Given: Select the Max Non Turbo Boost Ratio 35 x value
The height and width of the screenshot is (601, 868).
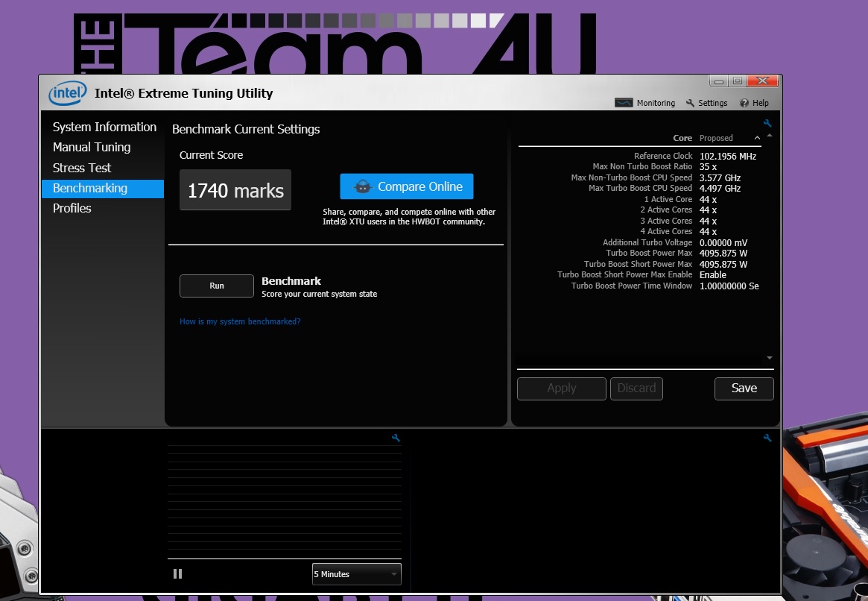Looking at the screenshot, I should click(x=708, y=167).
